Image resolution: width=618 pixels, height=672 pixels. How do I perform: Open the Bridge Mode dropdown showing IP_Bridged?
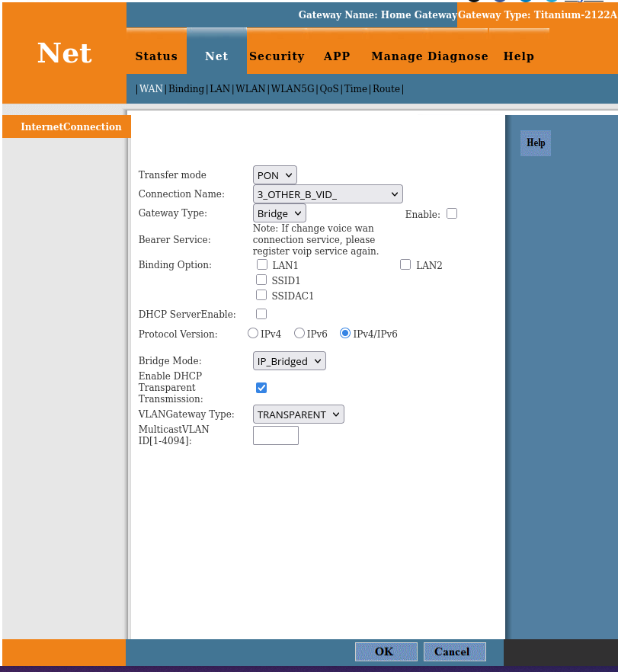point(289,360)
